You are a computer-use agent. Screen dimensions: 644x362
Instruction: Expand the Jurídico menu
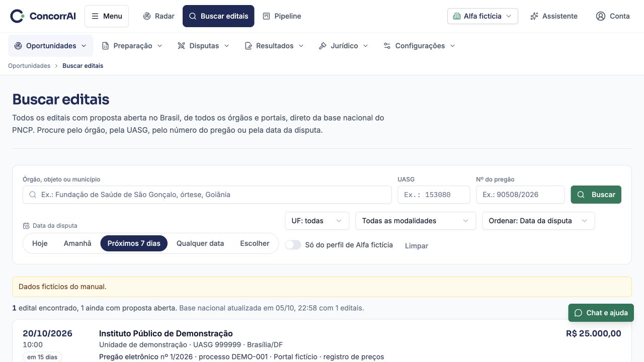click(344, 46)
